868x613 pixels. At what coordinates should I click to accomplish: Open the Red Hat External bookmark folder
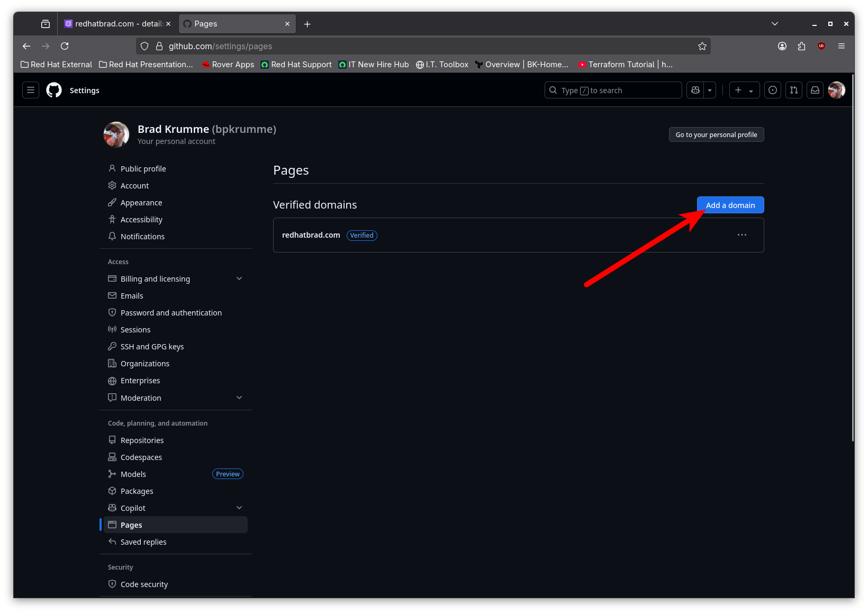click(56, 65)
